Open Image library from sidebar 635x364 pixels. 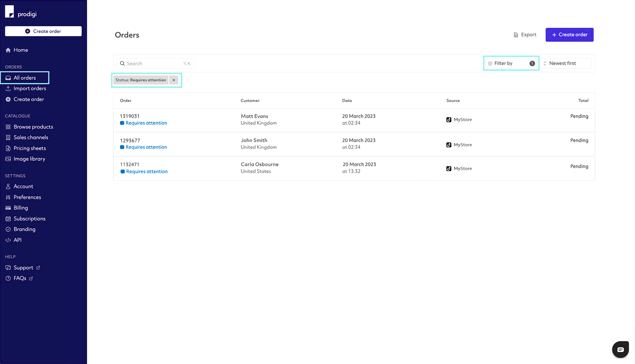[x=29, y=159]
